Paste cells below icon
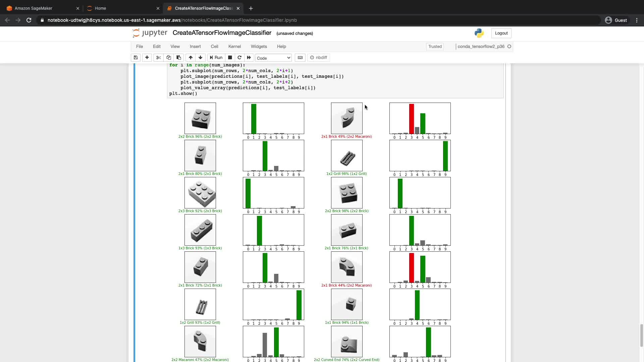644x362 pixels. [179, 58]
